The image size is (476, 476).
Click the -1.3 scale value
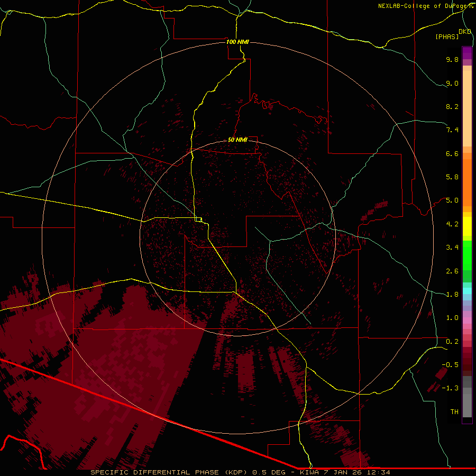coord(450,388)
